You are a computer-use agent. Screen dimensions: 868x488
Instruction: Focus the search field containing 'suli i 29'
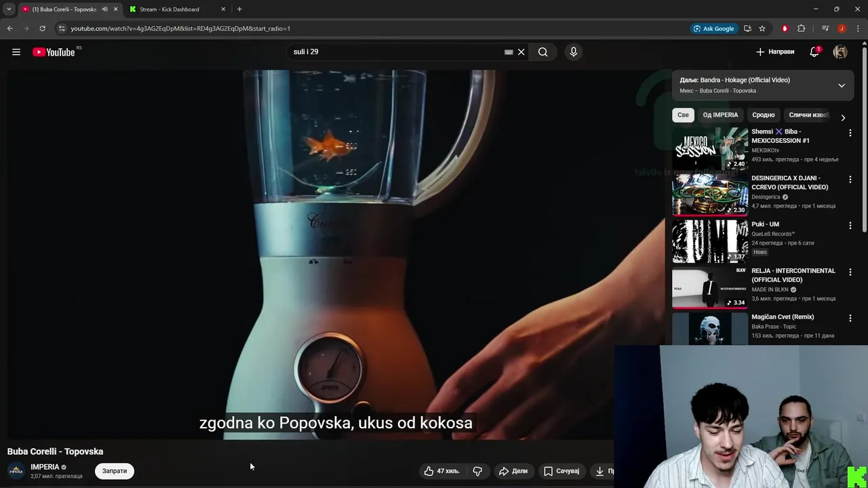coord(397,52)
